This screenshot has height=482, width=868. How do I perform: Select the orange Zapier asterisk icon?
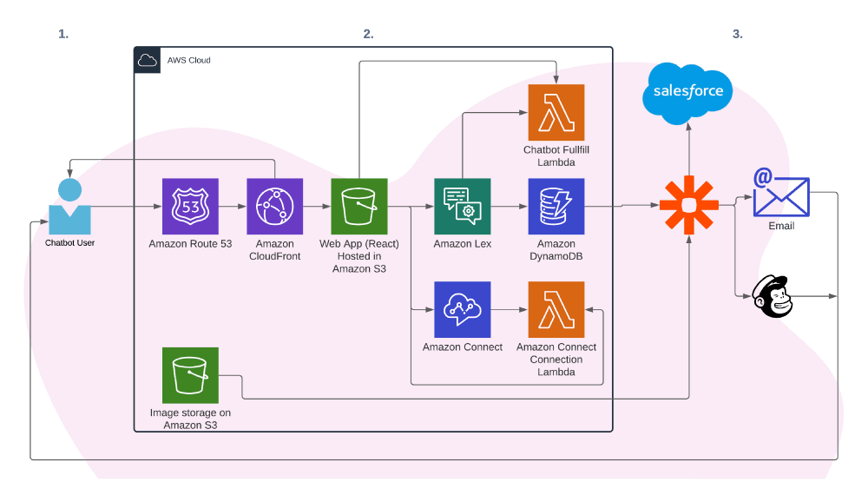689,205
